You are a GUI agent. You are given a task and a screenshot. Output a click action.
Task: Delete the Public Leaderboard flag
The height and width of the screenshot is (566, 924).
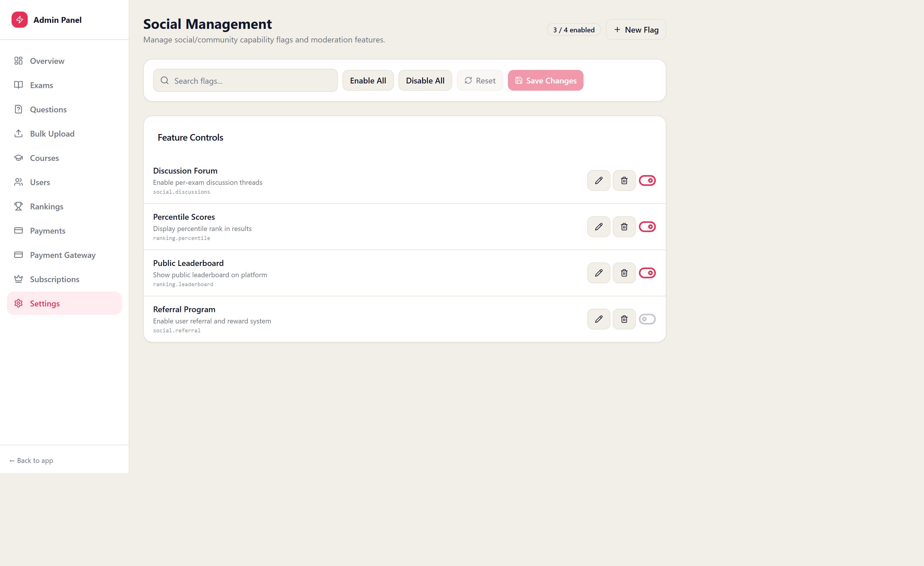pos(624,273)
